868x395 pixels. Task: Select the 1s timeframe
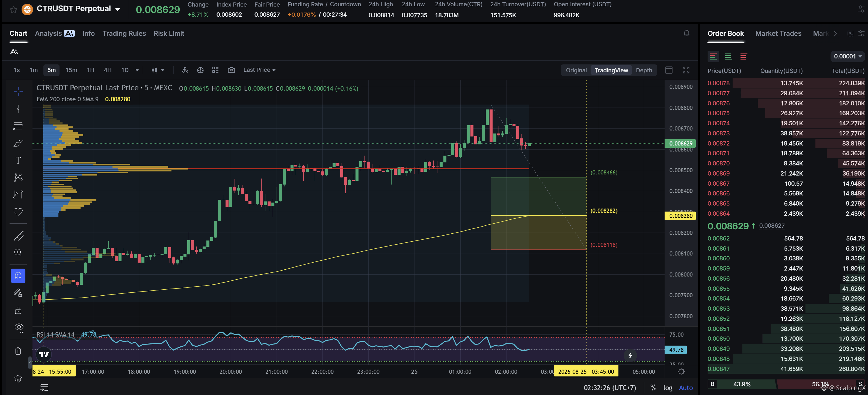(16, 70)
